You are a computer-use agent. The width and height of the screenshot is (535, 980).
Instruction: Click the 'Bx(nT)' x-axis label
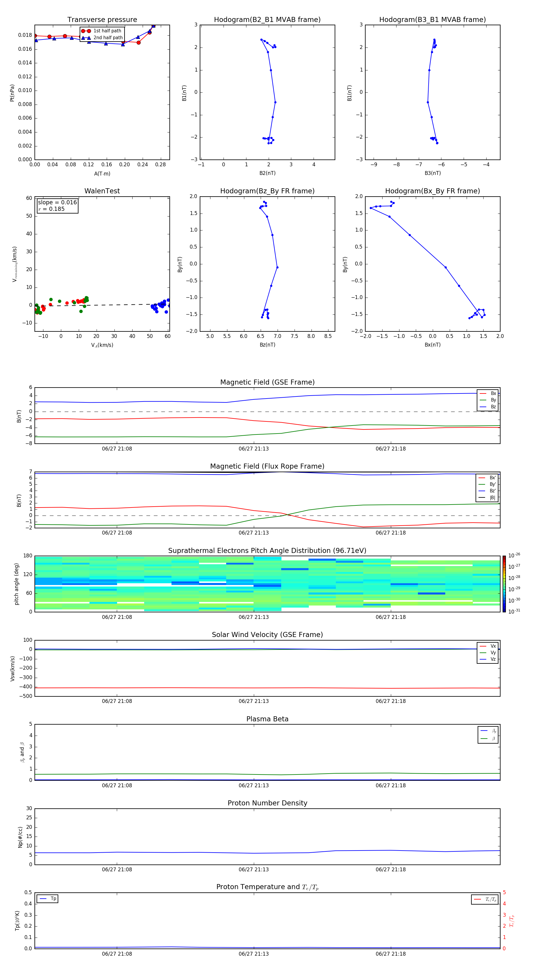(x=432, y=345)
